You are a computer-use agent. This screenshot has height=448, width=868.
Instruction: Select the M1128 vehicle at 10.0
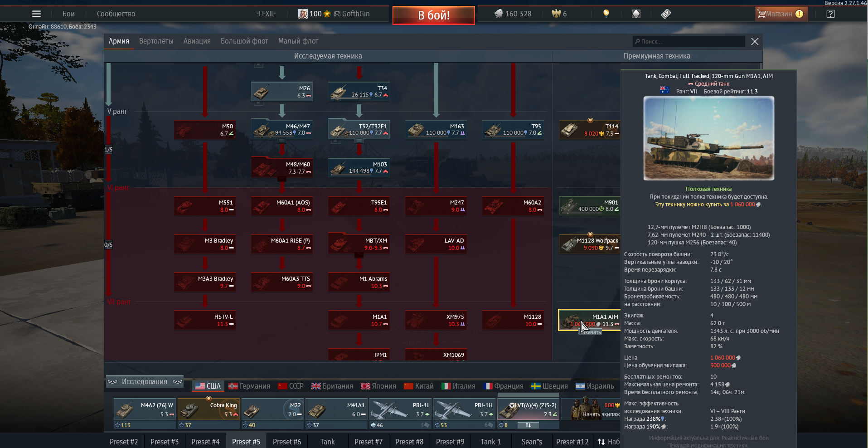click(513, 320)
